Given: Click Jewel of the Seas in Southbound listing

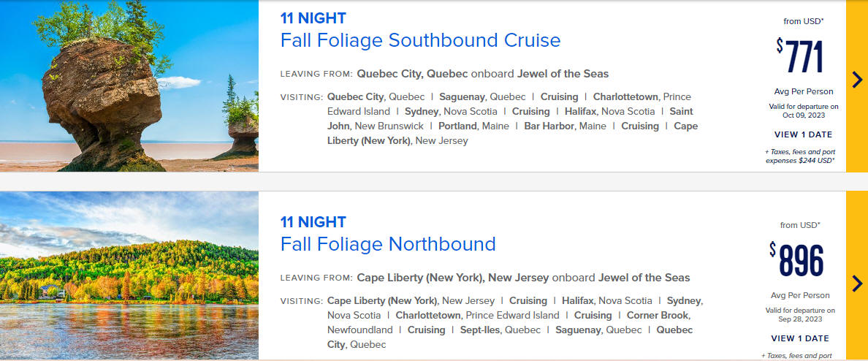Looking at the screenshot, I should point(563,74).
